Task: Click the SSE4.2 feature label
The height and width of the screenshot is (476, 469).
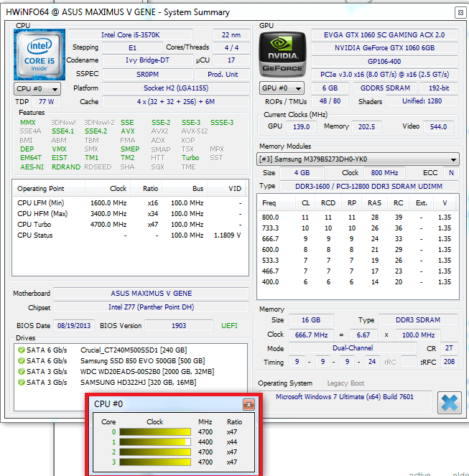Action: (x=96, y=131)
